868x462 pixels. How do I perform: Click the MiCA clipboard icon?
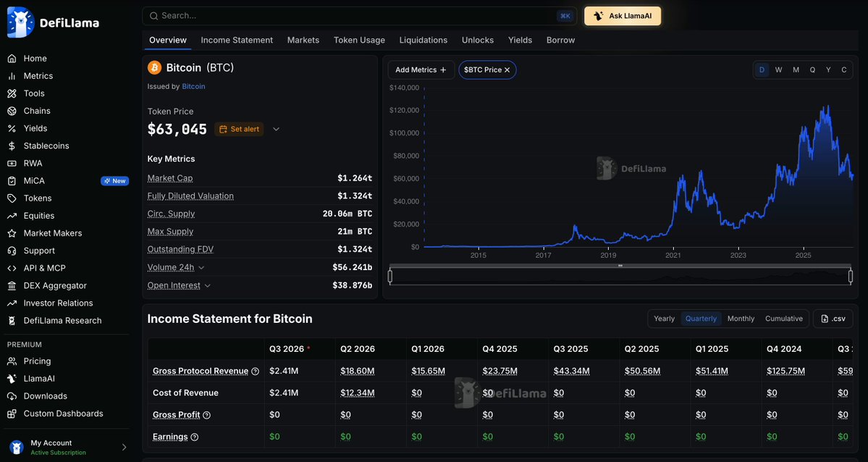coord(12,180)
